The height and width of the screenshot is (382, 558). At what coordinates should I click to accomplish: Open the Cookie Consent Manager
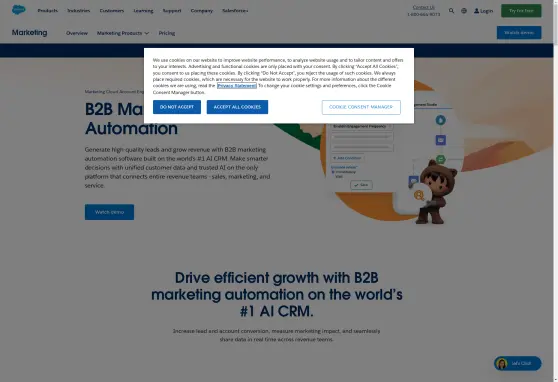(x=361, y=107)
